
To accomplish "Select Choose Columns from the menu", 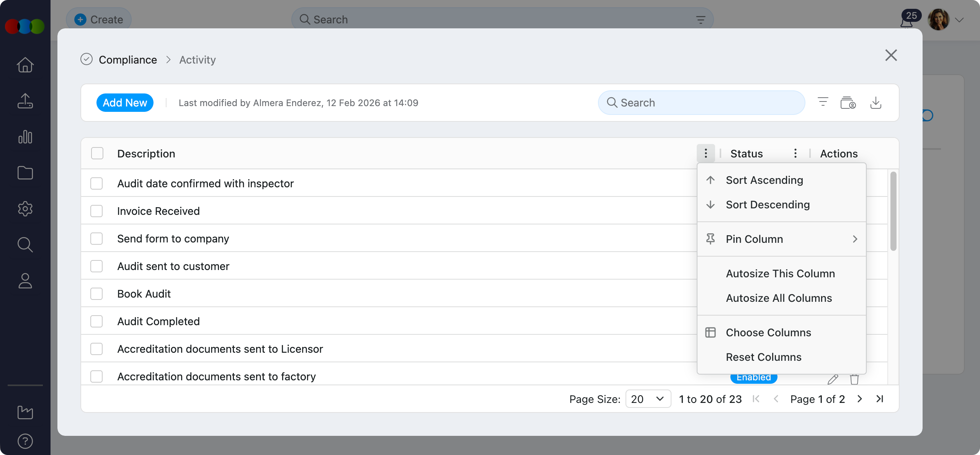I will tap(768, 332).
